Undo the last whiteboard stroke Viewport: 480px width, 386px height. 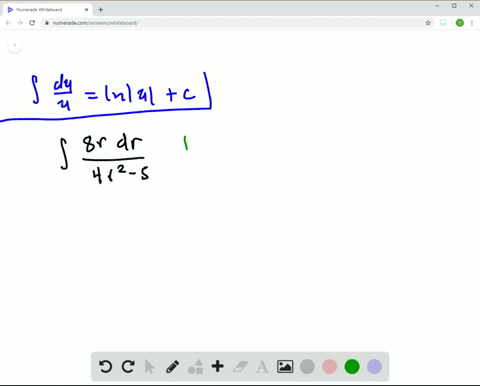click(x=106, y=367)
